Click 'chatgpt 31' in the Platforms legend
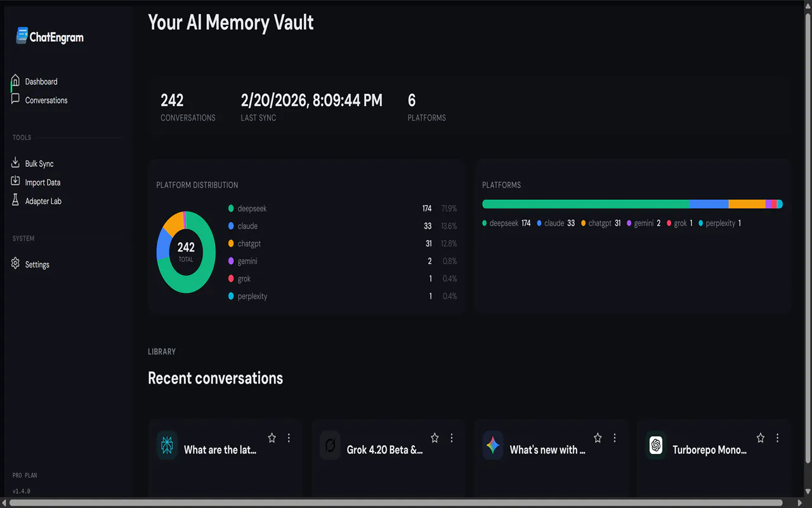The height and width of the screenshot is (508, 812). click(601, 223)
